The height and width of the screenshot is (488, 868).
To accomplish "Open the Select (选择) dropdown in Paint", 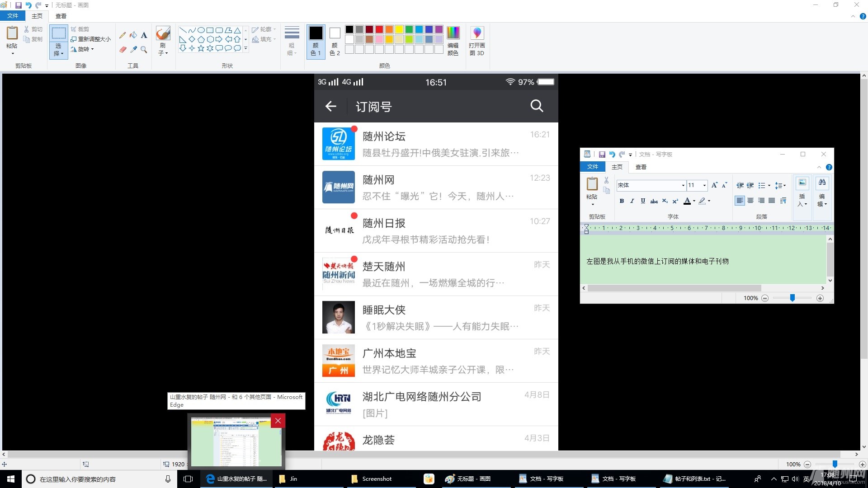I will pos(58,50).
